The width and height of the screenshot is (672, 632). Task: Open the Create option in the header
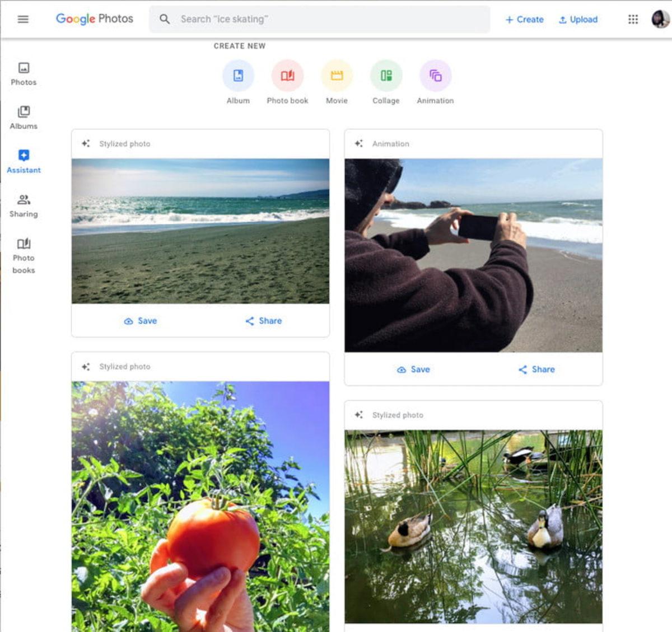[524, 18]
